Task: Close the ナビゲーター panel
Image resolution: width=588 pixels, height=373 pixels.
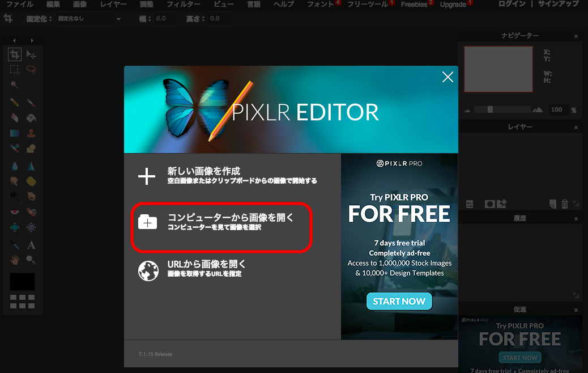Action: [576, 36]
